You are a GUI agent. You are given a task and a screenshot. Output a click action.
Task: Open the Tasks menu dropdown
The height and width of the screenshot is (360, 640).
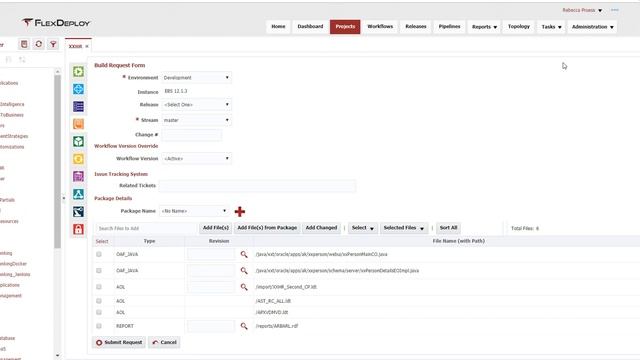[x=551, y=27]
